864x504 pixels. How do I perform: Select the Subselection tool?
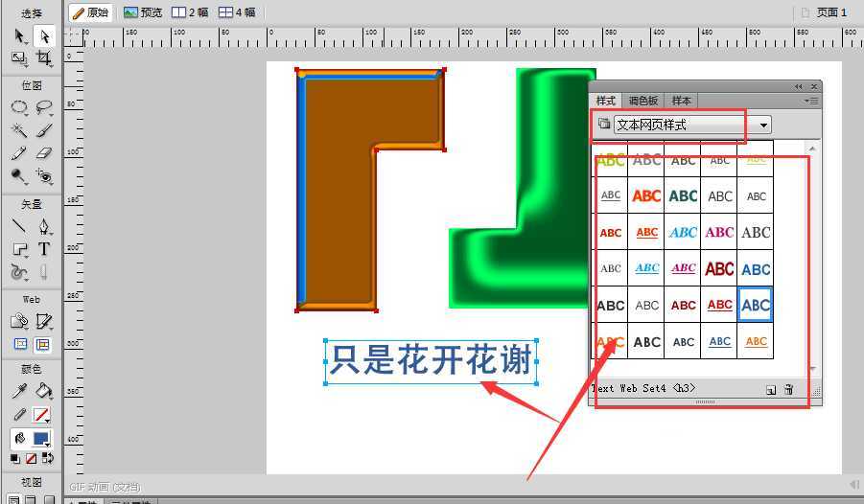click(x=44, y=36)
